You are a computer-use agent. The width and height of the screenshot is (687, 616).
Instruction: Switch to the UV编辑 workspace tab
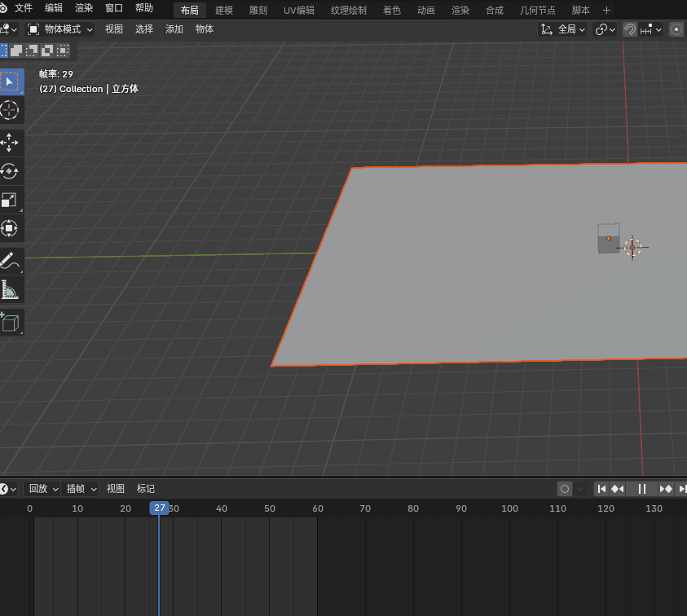point(299,10)
